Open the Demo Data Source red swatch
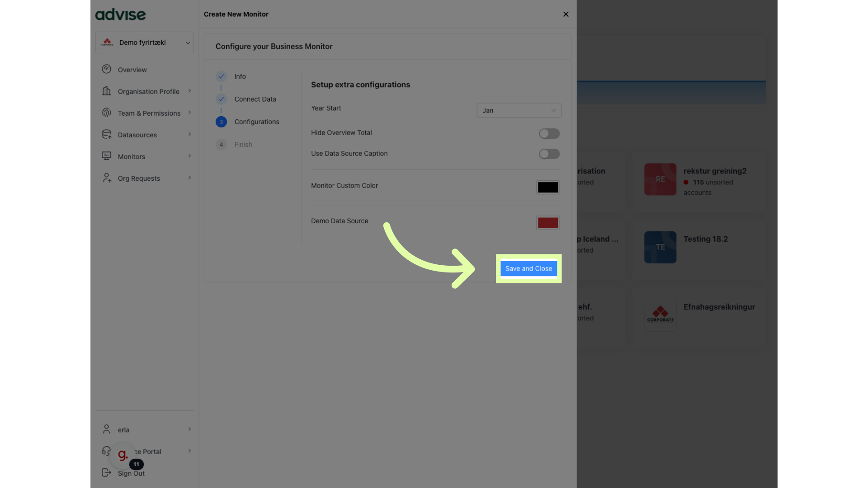The height and width of the screenshot is (488, 868). [547, 222]
